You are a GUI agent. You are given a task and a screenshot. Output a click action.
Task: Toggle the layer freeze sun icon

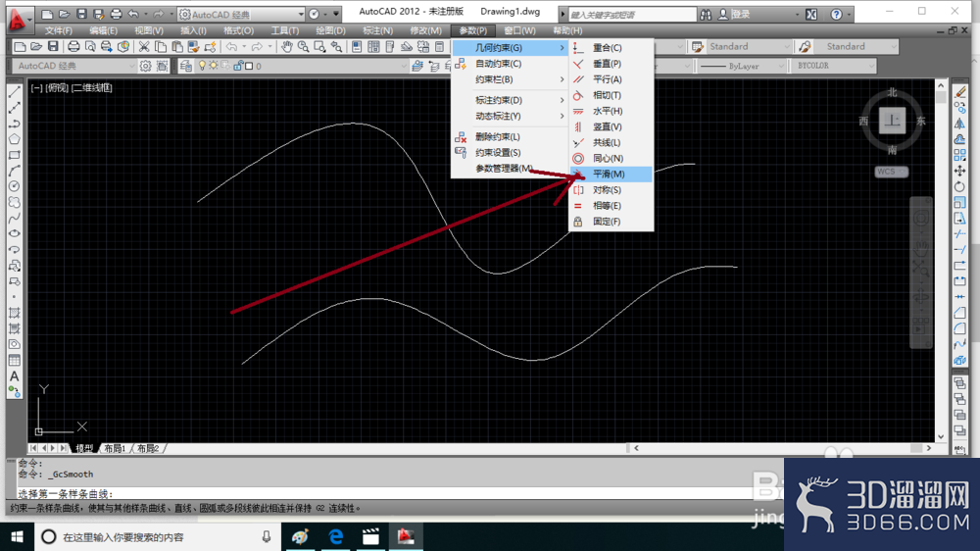tap(214, 66)
